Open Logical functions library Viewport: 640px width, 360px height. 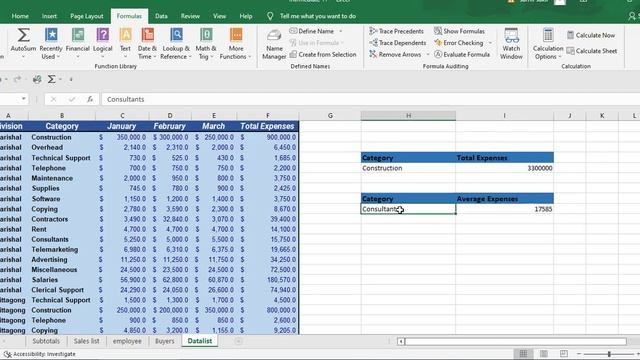(102, 44)
